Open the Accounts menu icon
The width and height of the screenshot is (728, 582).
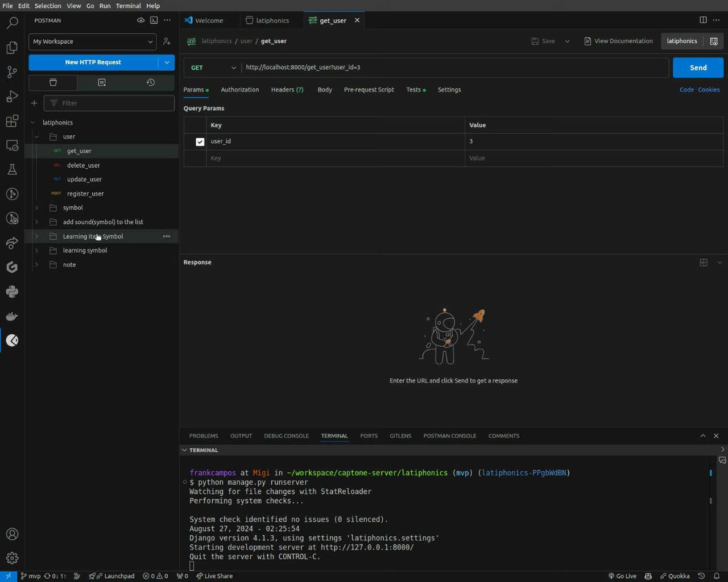(x=12, y=534)
